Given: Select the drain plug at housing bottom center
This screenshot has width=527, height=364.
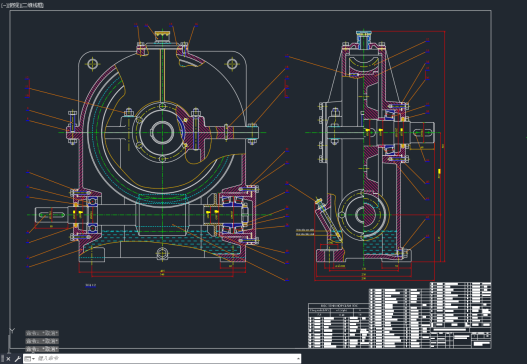Looking at the screenshot, I should 162,253.
